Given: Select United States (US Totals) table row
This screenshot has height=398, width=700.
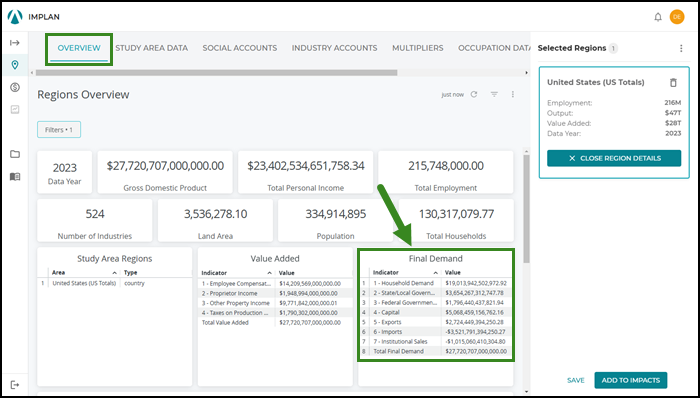Looking at the screenshot, I should pyautogui.click(x=115, y=283).
